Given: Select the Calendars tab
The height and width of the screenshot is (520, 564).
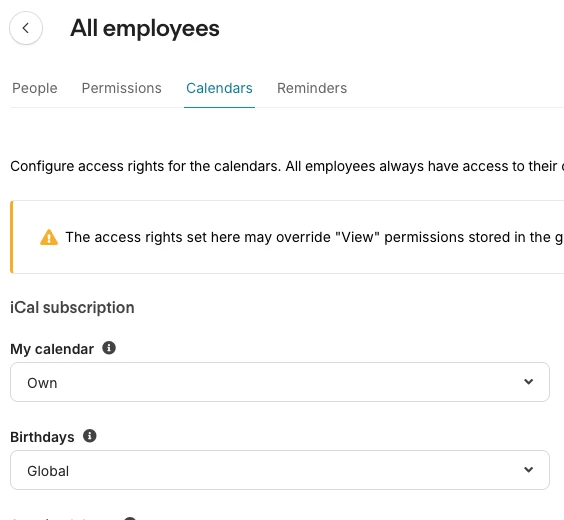Looking at the screenshot, I should 219,88.
